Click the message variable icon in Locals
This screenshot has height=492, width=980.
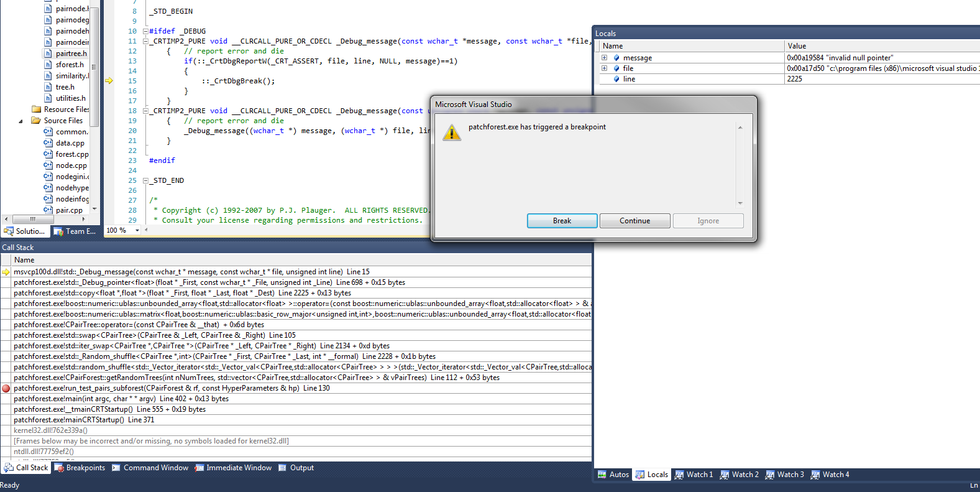click(616, 58)
